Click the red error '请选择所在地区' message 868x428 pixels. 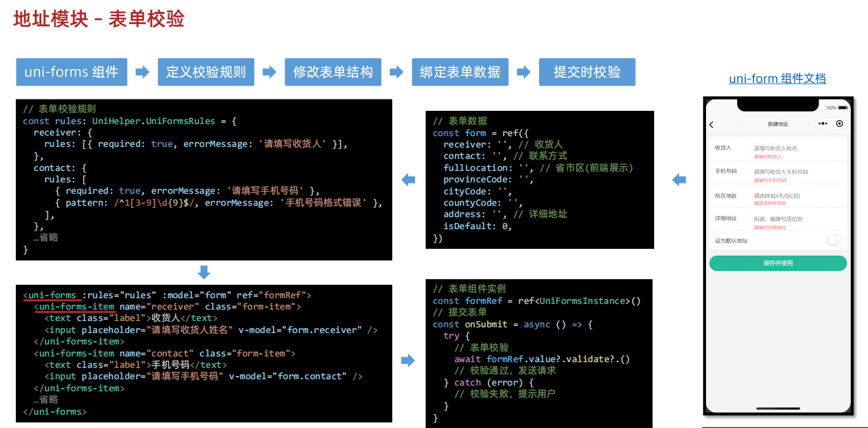769,203
